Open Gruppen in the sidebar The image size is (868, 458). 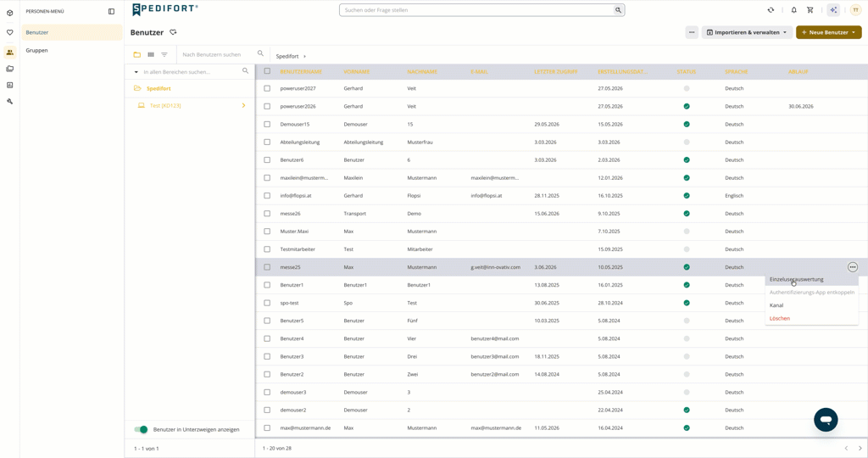click(36, 50)
